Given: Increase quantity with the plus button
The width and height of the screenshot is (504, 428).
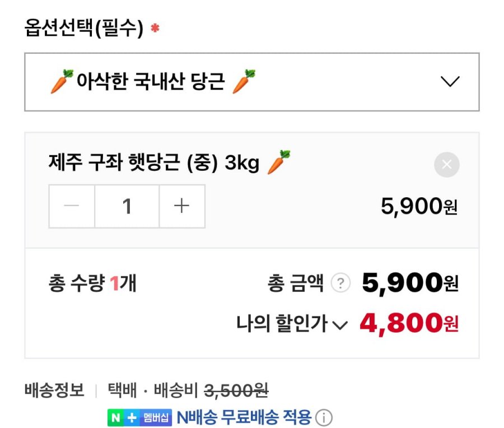Looking at the screenshot, I should tap(181, 206).
